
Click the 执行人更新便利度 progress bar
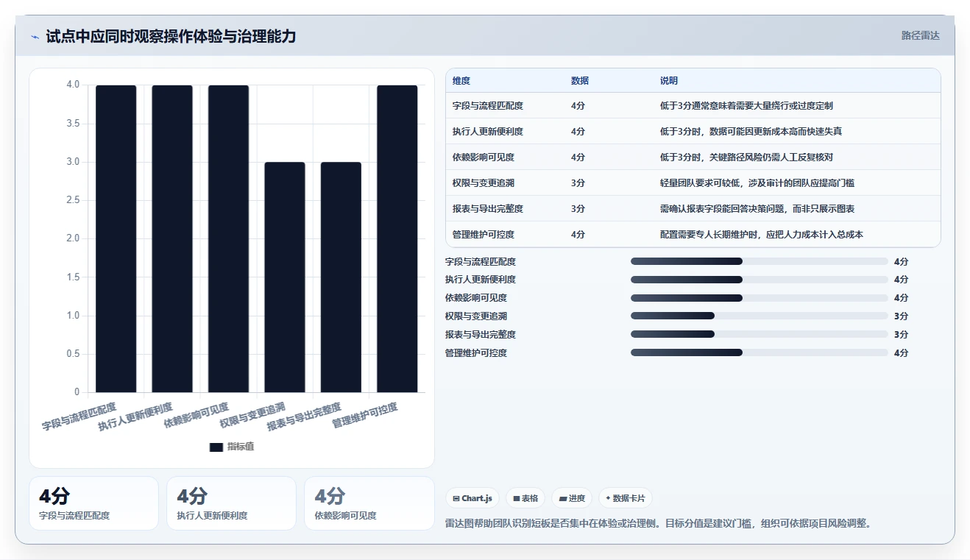760,280
